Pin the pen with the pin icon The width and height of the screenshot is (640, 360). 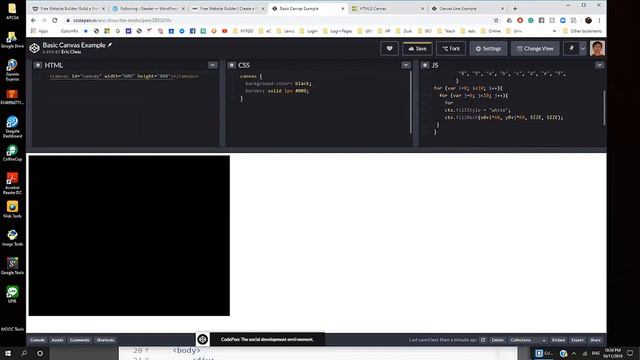coord(571,49)
